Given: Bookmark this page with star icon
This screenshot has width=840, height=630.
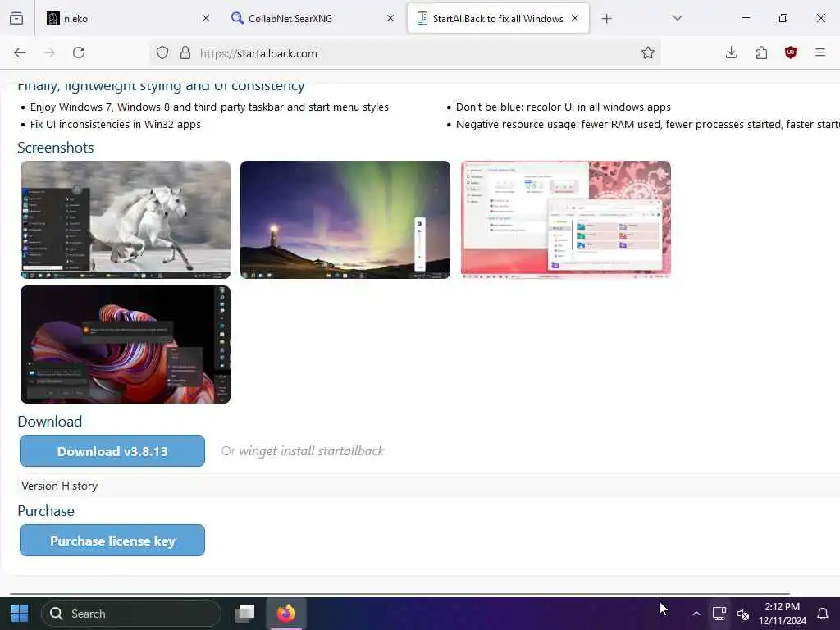Looking at the screenshot, I should point(648,52).
